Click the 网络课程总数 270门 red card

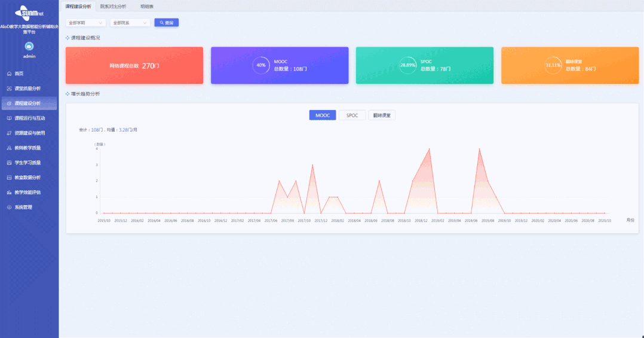[134, 66]
